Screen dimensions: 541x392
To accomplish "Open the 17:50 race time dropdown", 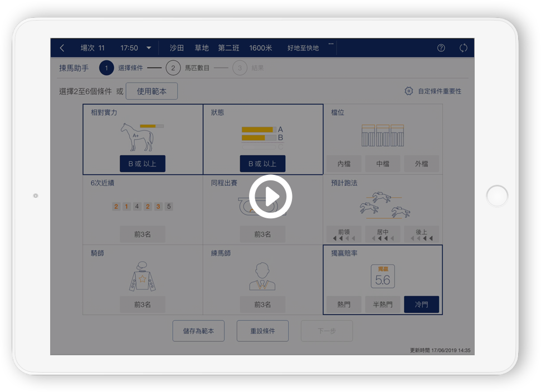I will [134, 48].
